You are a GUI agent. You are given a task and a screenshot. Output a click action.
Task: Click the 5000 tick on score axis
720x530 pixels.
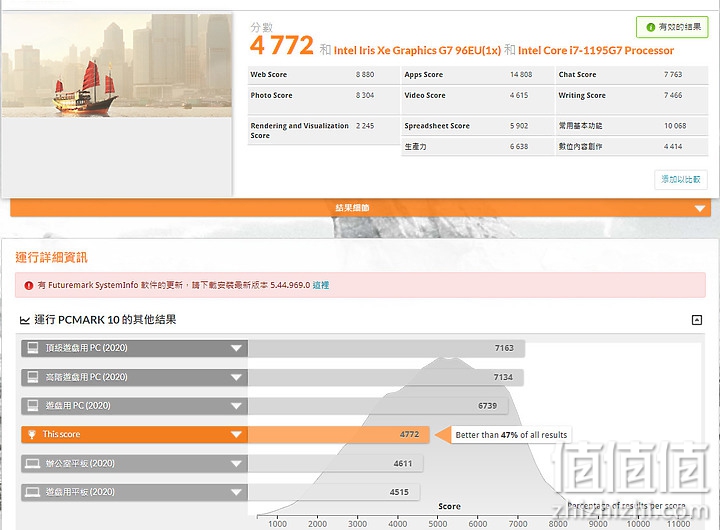click(x=438, y=524)
